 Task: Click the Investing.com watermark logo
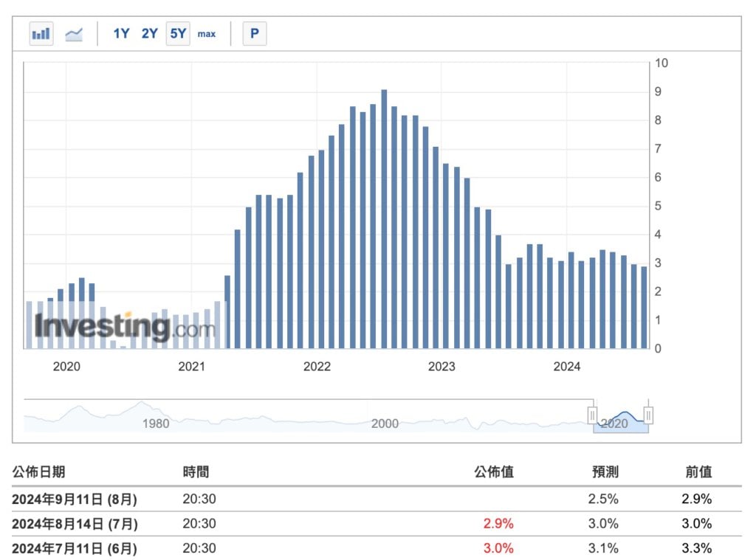[126, 327]
